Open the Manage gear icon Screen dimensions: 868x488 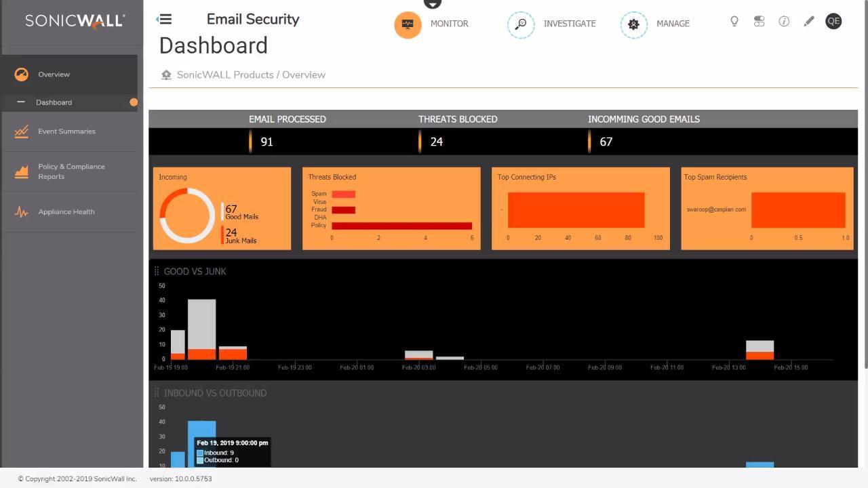pos(633,24)
